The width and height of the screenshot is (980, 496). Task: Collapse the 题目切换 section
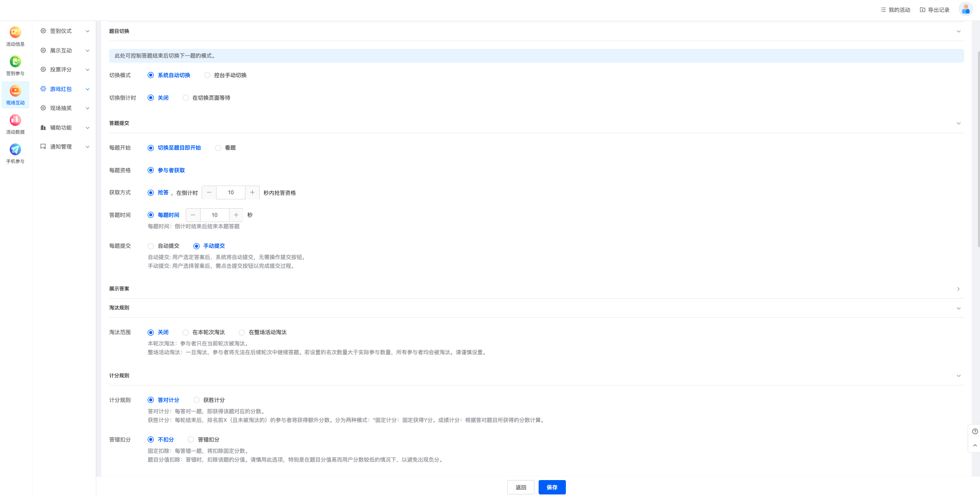958,31
